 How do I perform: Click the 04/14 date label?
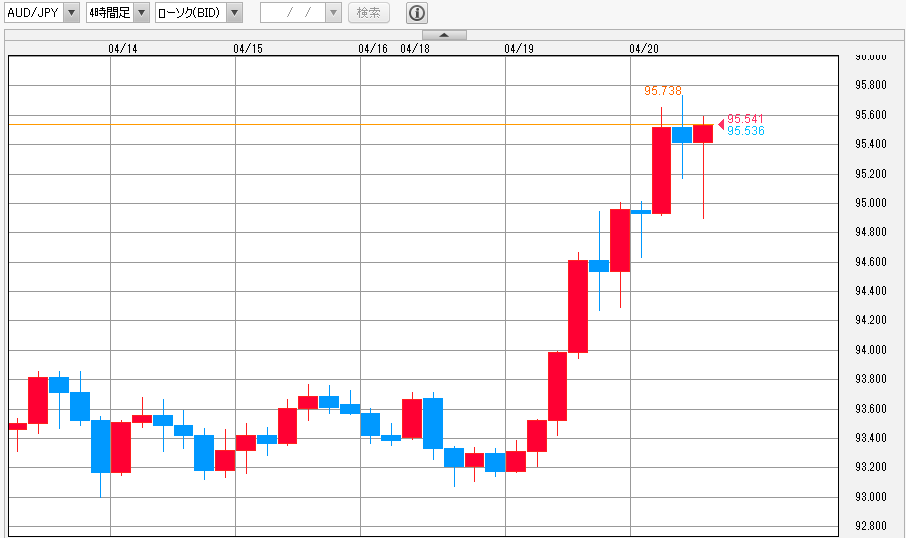pos(123,49)
